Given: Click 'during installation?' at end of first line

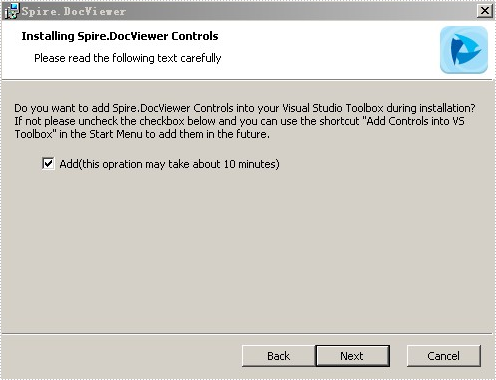Looking at the screenshot, I should coord(431,108).
